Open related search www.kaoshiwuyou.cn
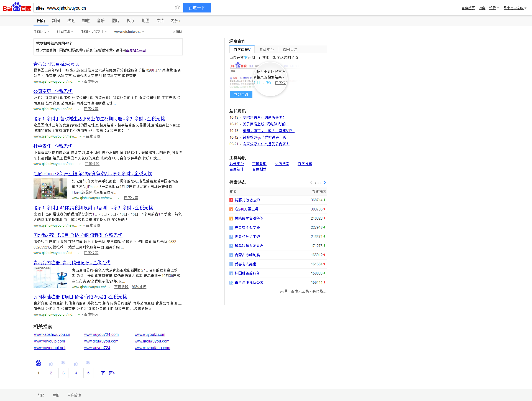Image resolution: width=532 pixels, height=401 pixels. point(52,335)
